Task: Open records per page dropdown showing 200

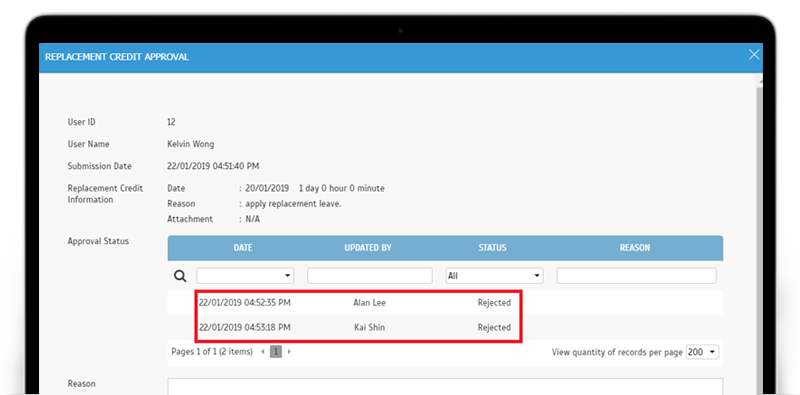Action: (703, 352)
